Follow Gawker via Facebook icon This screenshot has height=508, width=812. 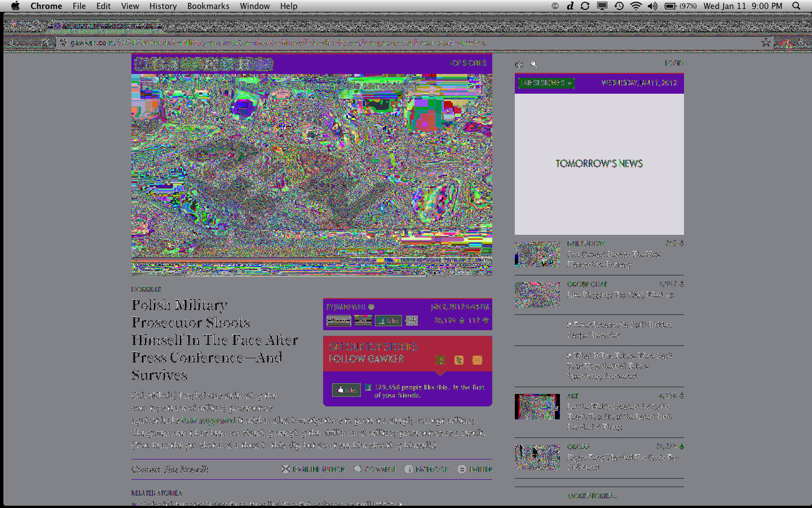pyautogui.click(x=440, y=360)
